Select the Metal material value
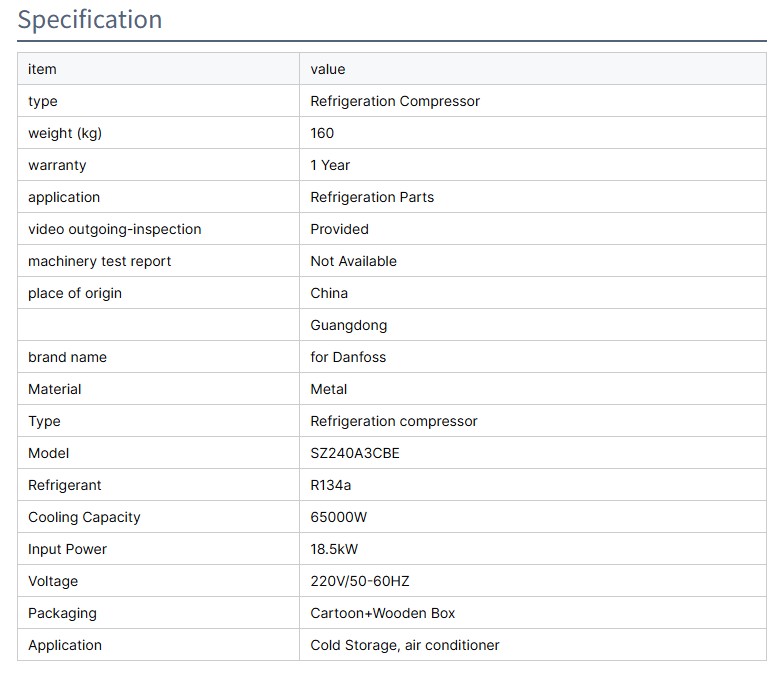 (329, 389)
